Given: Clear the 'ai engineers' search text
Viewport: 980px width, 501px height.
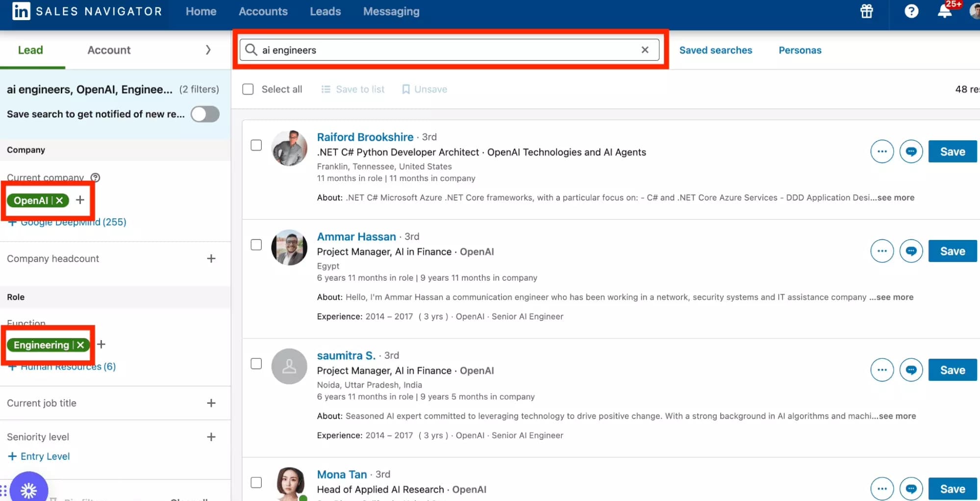Looking at the screenshot, I should pos(645,50).
